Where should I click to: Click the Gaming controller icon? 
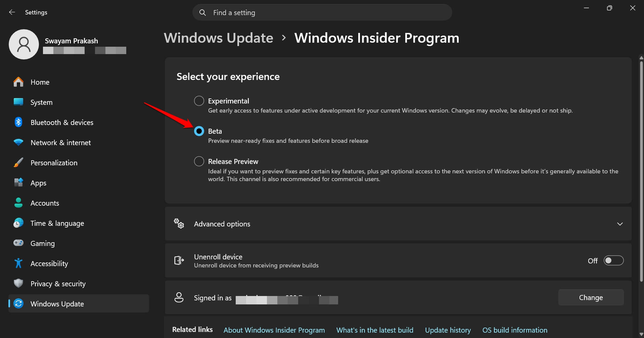point(18,243)
